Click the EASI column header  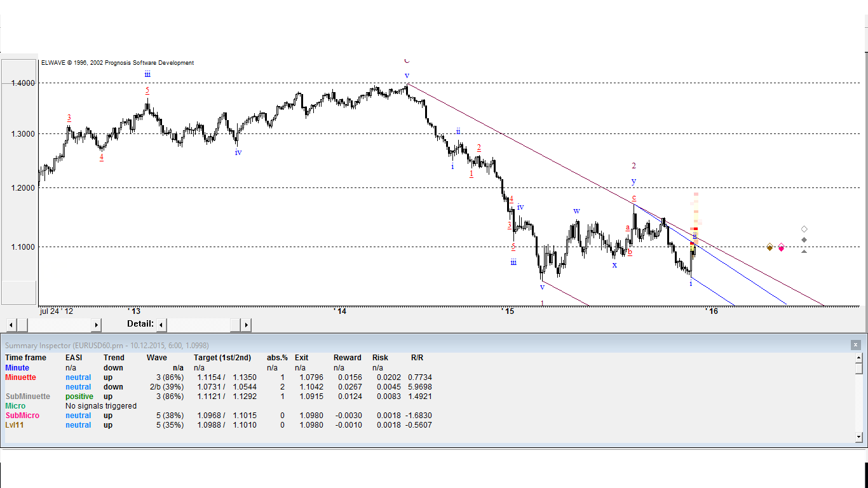74,358
